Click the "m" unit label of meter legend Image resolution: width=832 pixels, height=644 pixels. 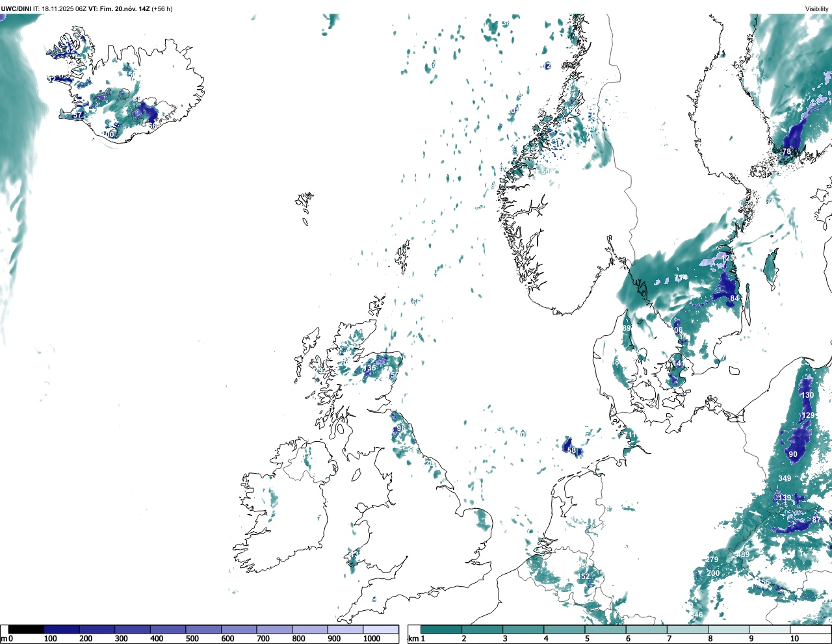[4, 639]
